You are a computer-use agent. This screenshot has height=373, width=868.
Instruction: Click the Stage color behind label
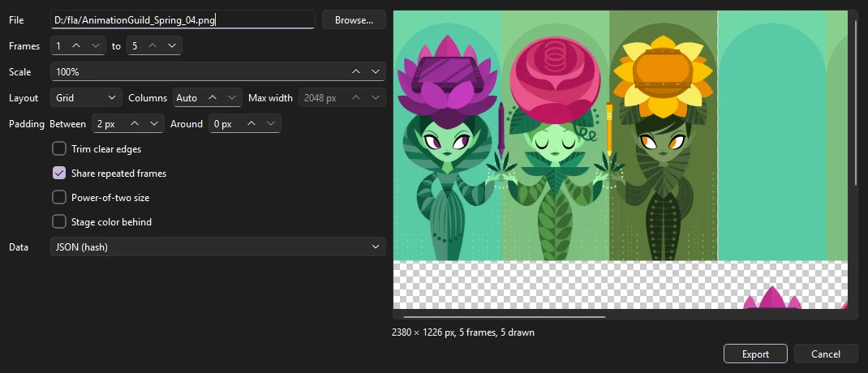(x=111, y=222)
